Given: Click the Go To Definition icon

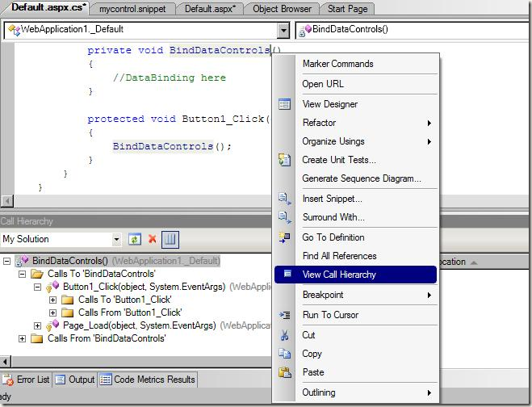Looking at the screenshot, I should (x=284, y=237).
